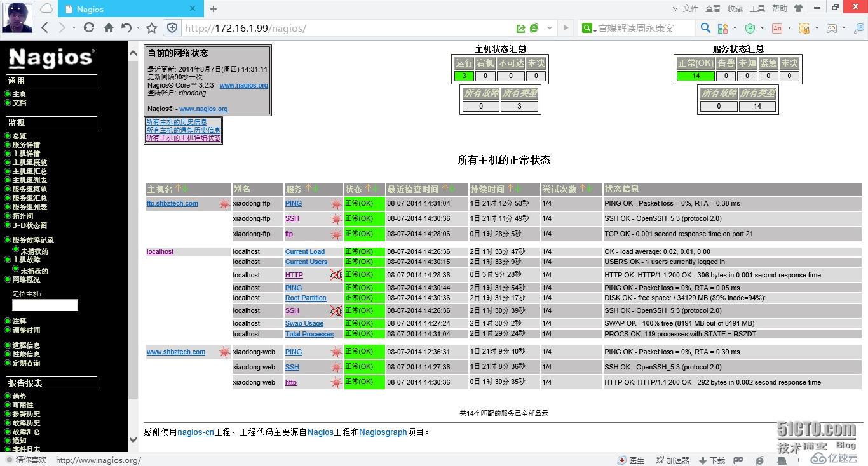Click the flap status icon on xiaodong-ftp PING row
This screenshot has width=868, height=466.
(336, 204)
